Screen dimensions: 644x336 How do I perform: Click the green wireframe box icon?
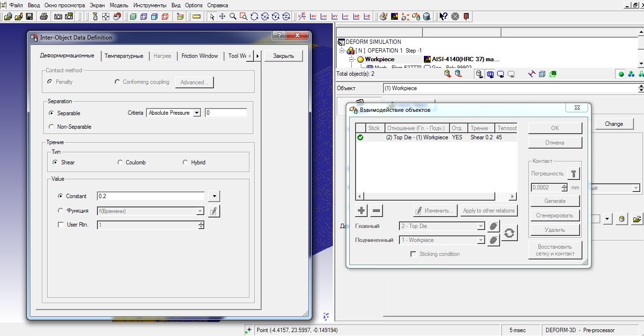(553, 74)
